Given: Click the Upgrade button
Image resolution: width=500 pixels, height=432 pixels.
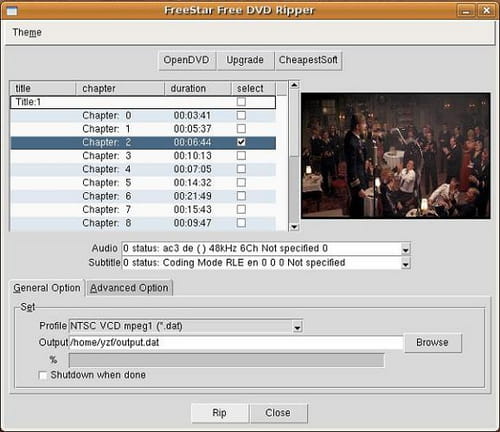Looking at the screenshot, I should point(245,60).
